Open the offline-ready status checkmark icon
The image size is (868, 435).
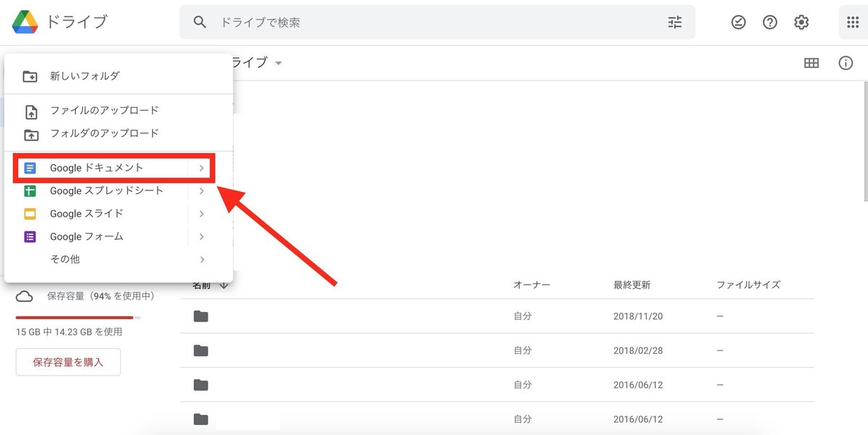(x=738, y=22)
